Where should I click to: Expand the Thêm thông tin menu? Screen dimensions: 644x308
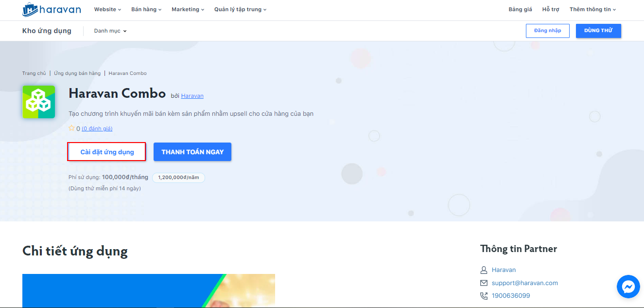coord(592,9)
